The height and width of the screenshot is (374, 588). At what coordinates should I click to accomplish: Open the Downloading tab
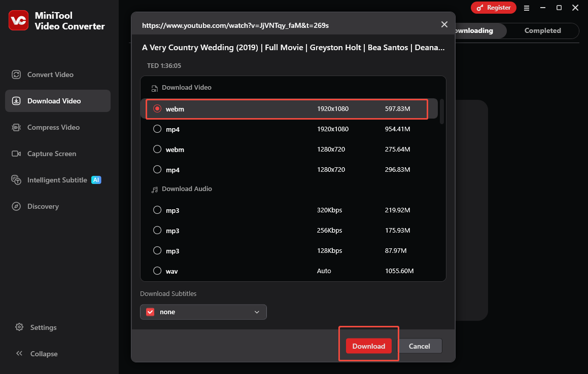click(x=474, y=30)
